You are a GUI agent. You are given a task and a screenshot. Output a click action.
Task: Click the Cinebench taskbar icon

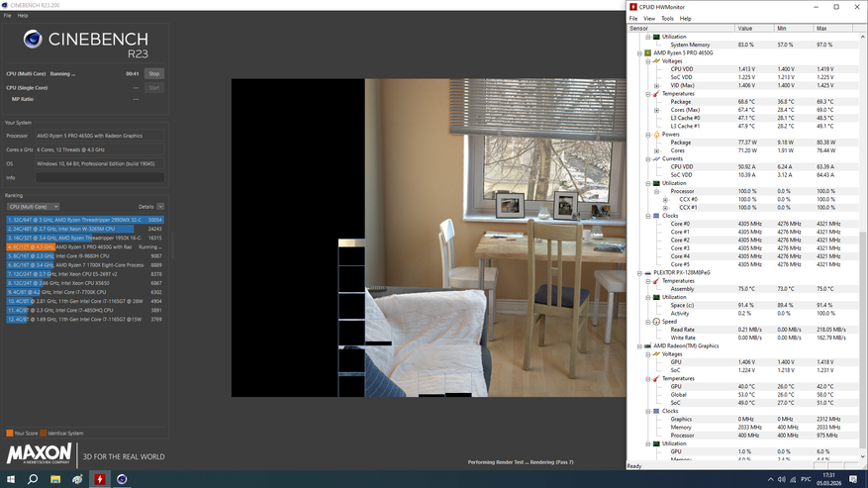tap(122, 479)
